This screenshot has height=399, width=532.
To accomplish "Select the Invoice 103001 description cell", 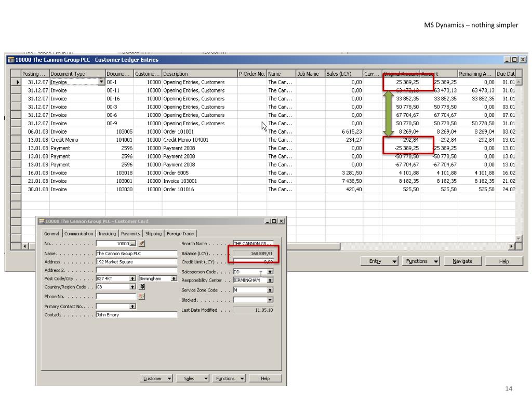I will (200, 181).
